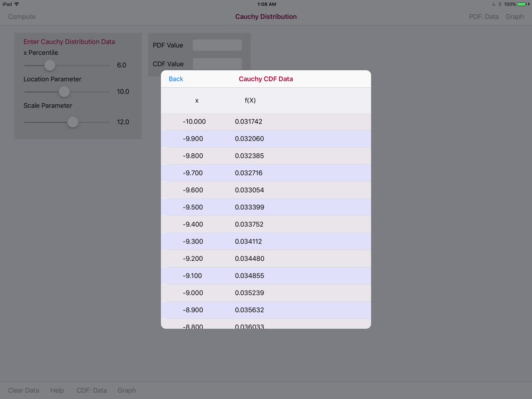This screenshot has height=399, width=532.
Task: Adjust the x Percentile slider thumb
Action: coord(49,65)
